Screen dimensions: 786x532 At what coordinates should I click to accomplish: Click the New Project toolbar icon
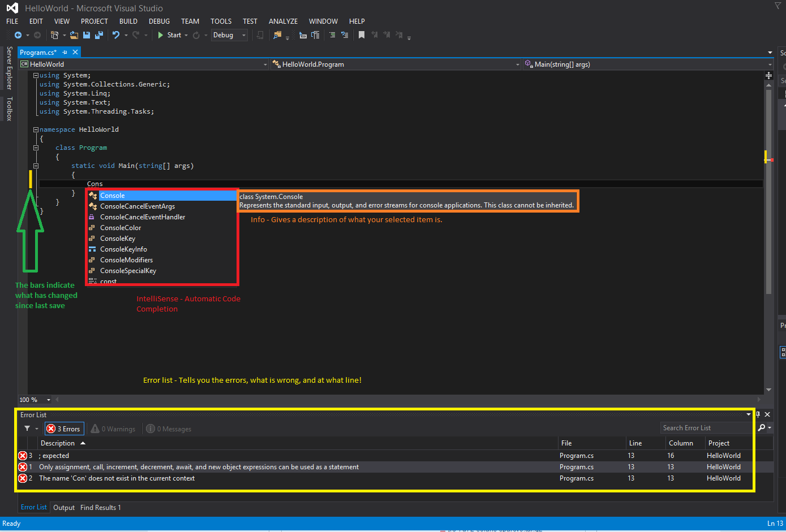tap(54, 35)
